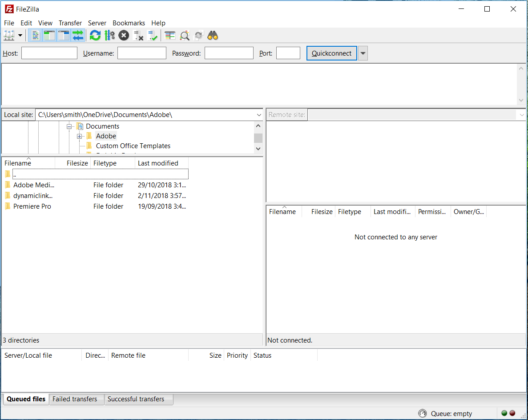Click the speed limits gauge icon
The width and height of the screenshot is (528, 420).
pyautogui.click(x=422, y=413)
